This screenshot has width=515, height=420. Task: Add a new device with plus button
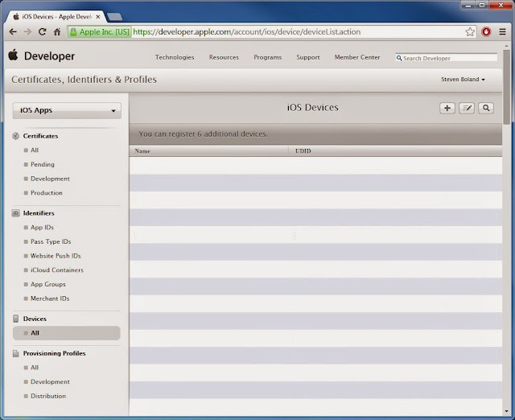pos(447,108)
